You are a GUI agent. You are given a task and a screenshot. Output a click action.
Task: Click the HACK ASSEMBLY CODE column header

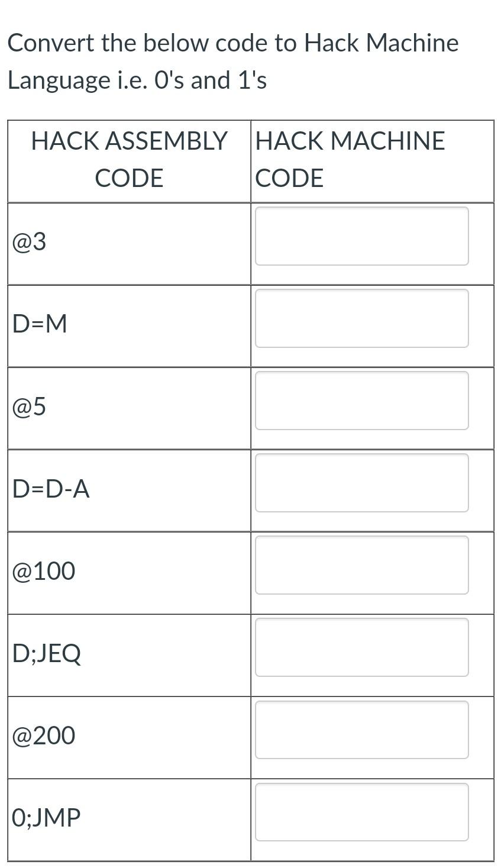pyautogui.click(x=128, y=159)
